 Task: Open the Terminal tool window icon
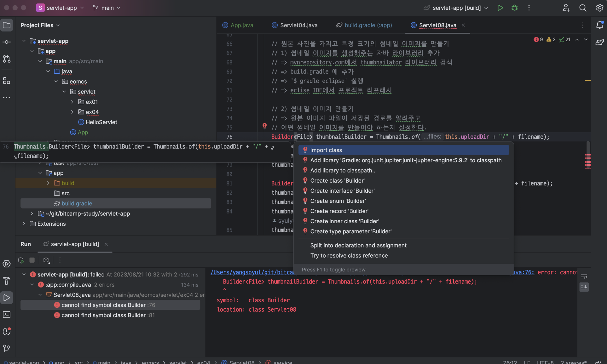click(7, 315)
